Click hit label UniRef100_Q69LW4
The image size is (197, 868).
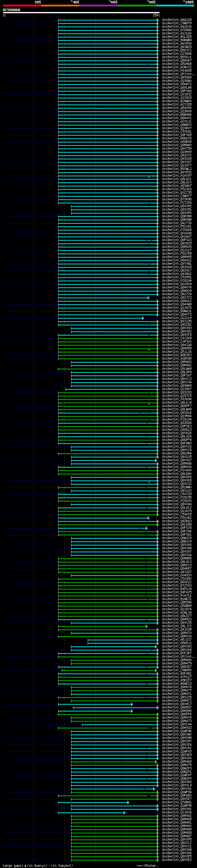click(177, 88)
